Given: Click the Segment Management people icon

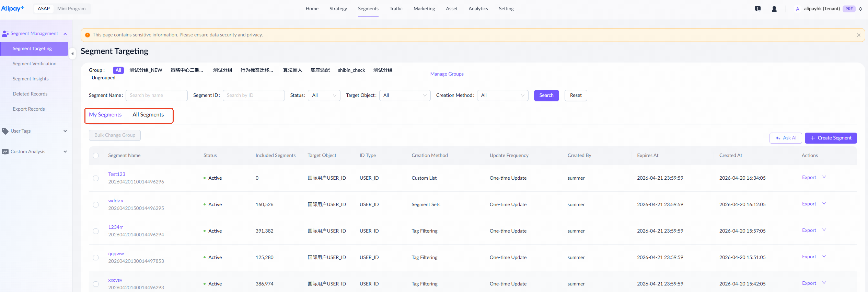Looking at the screenshot, I should point(5,34).
